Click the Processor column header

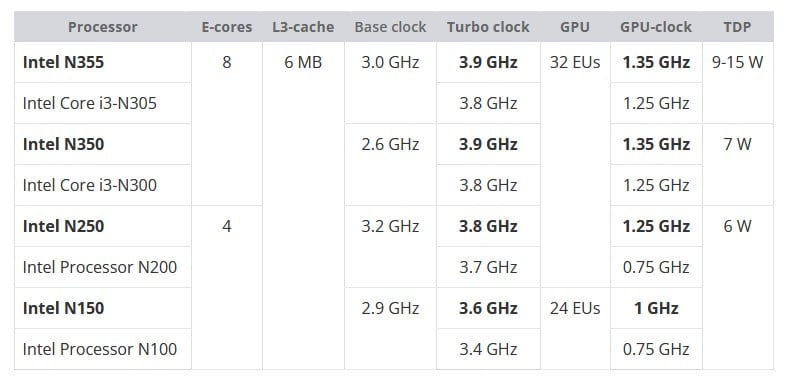click(x=102, y=27)
